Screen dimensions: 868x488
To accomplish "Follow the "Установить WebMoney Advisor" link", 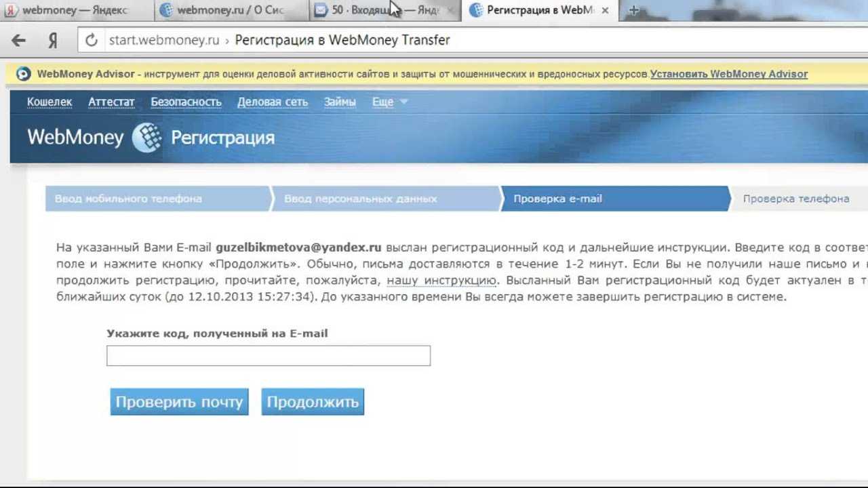I will click(729, 74).
